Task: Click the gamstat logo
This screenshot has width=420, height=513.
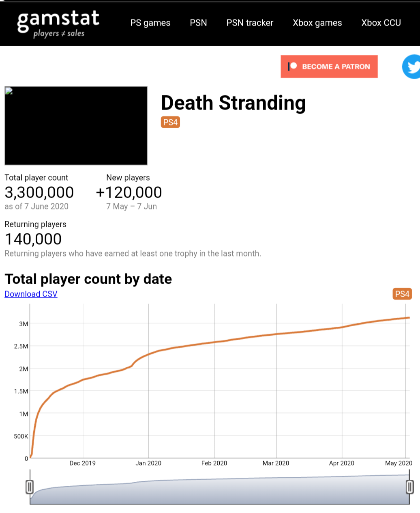Action: pyautogui.click(x=58, y=24)
